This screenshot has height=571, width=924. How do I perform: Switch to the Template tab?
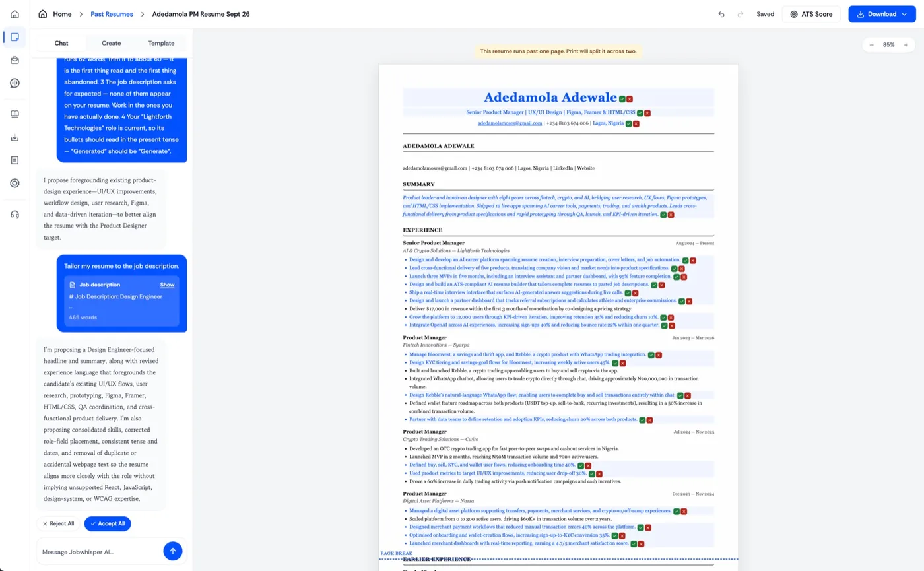click(x=161, y=43)
